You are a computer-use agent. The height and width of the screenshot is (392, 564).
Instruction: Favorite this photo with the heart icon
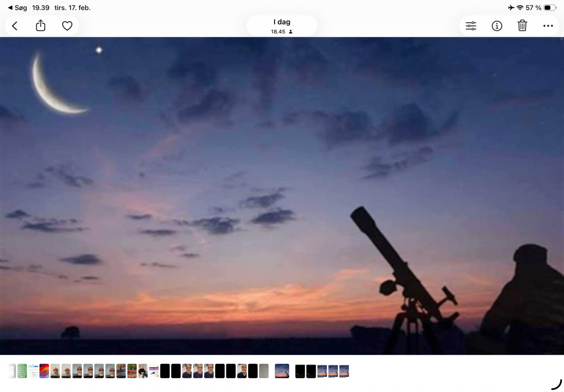click(67, 26)
